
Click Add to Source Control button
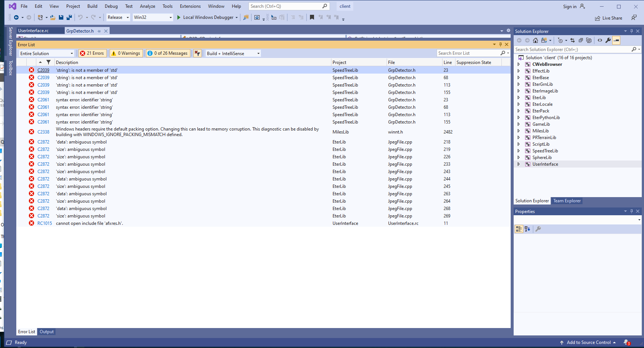(588, 342)
